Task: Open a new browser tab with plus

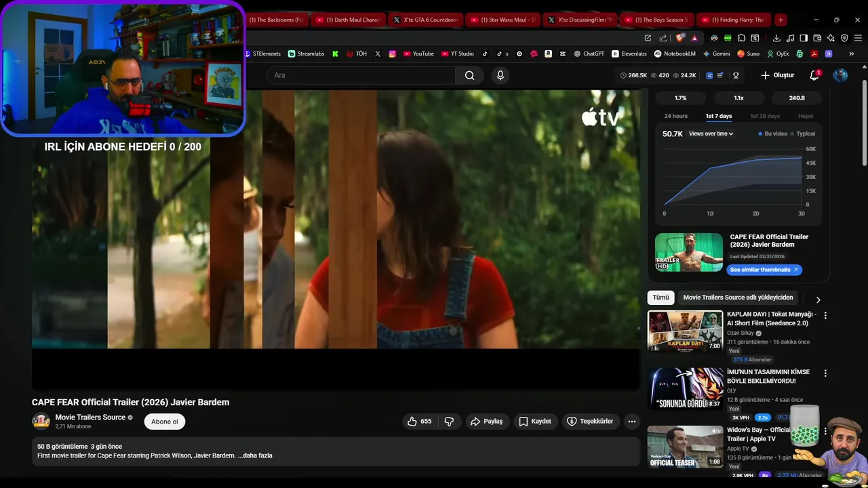Action: 781,20
